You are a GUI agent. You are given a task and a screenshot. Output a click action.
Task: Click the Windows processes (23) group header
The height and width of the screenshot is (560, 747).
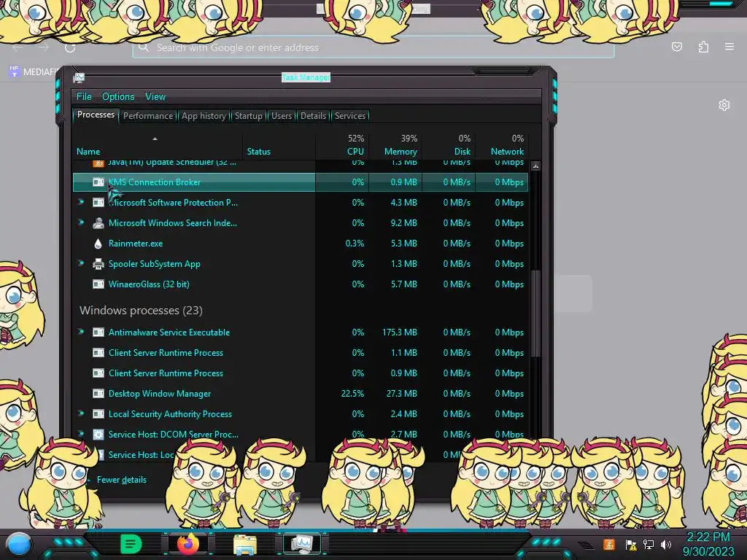point(141,311)
